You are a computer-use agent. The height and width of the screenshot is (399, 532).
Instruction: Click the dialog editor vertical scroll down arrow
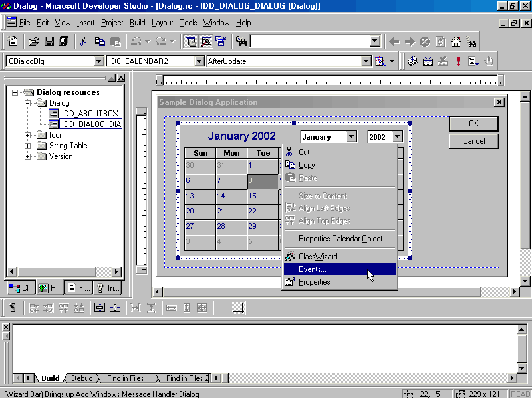click(x=525, y=281)
